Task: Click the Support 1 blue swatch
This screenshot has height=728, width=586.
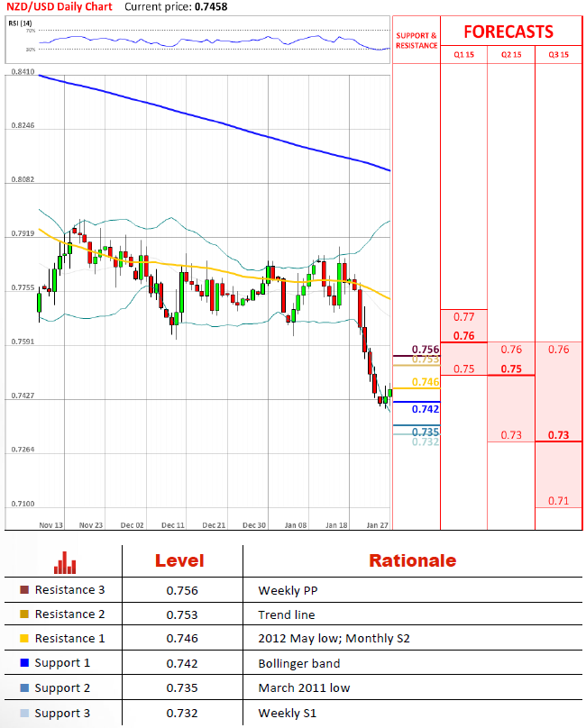Action: [24, 662]
